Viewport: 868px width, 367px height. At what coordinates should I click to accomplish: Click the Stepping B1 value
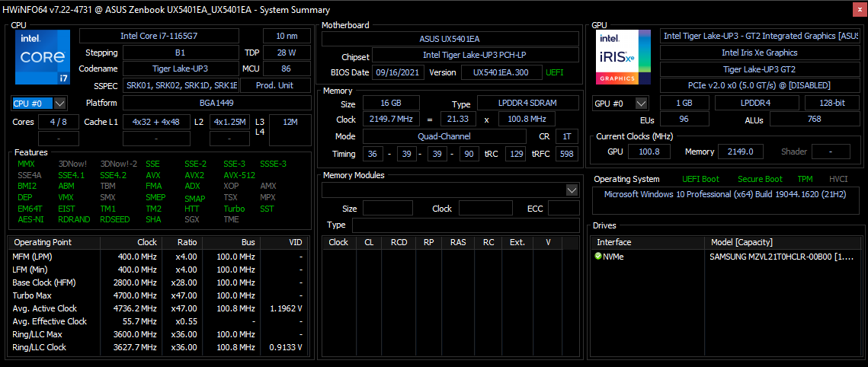[x=180, y=53]
